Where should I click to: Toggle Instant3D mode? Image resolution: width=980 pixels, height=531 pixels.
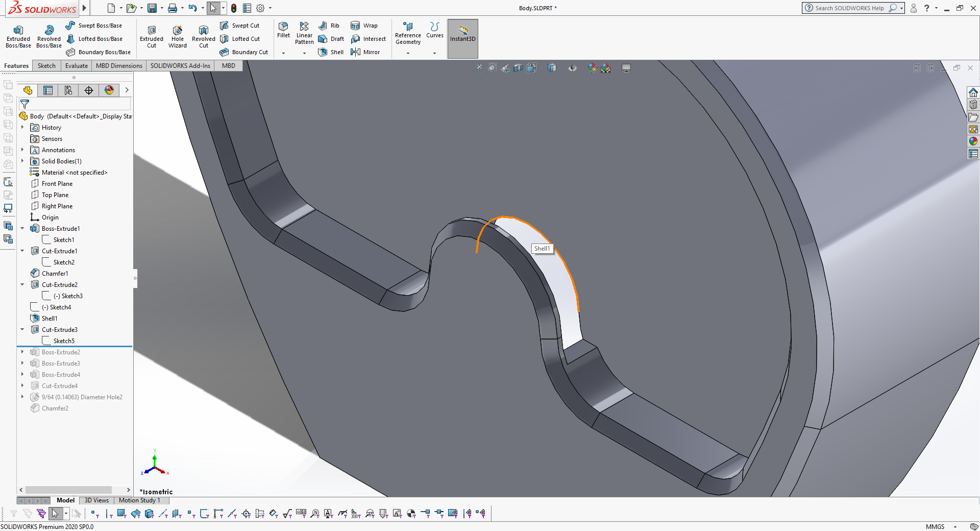[x=463, y=39]
